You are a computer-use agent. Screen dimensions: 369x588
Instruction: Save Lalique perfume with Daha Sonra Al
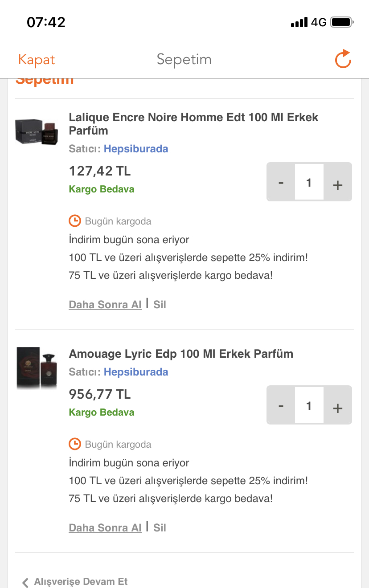(105, 305)
